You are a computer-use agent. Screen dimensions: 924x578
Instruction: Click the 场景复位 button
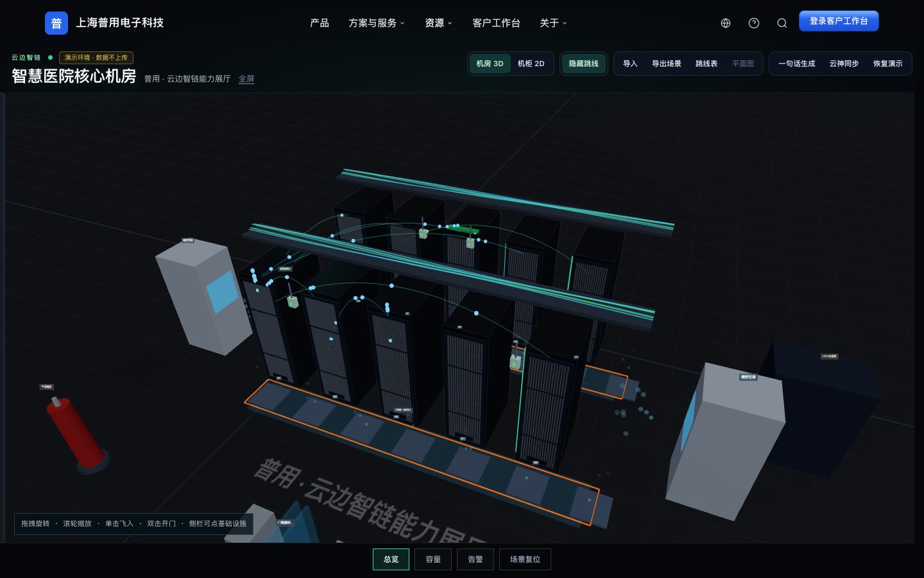point(525,559)
